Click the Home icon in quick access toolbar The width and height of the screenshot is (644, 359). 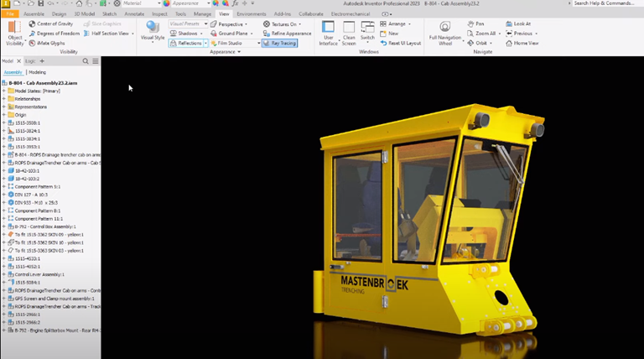tap(79, 3)
